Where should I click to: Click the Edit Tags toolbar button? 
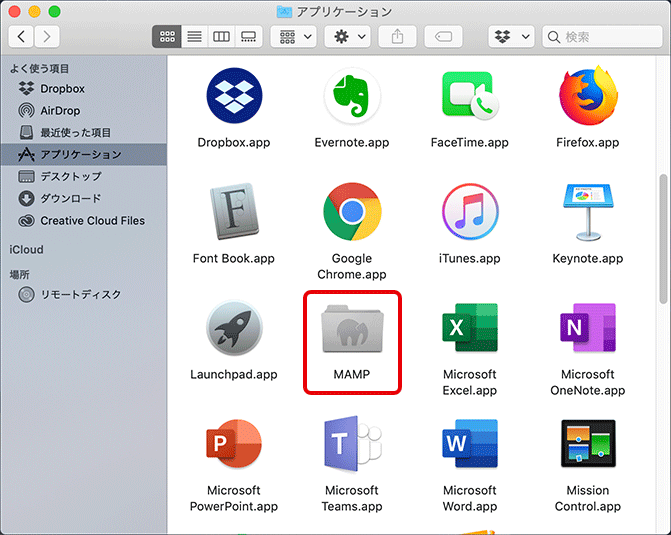coord(443,37)
